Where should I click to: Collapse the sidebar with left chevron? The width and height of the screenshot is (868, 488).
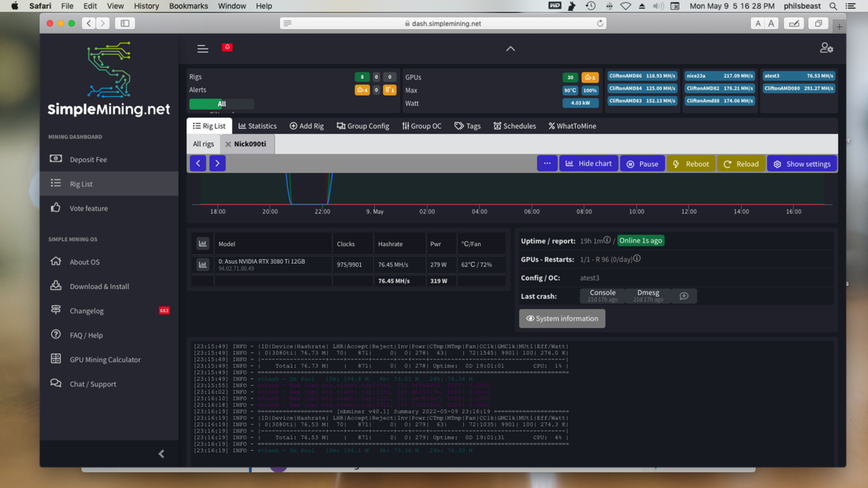pyautogui.click(x=161, y=453)
